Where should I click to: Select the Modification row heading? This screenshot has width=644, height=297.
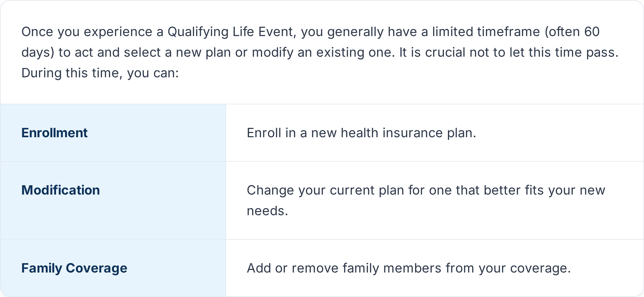click(x=61, y=190)
